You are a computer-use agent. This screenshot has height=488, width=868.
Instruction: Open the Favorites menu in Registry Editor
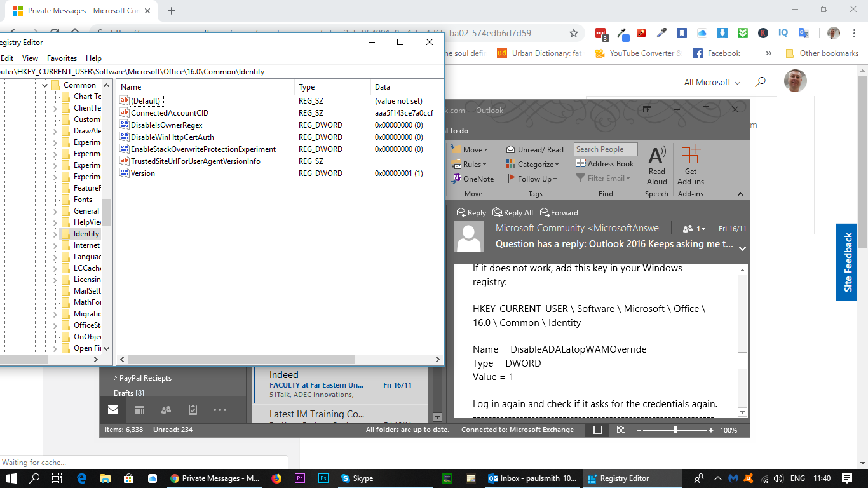point(62,58)
